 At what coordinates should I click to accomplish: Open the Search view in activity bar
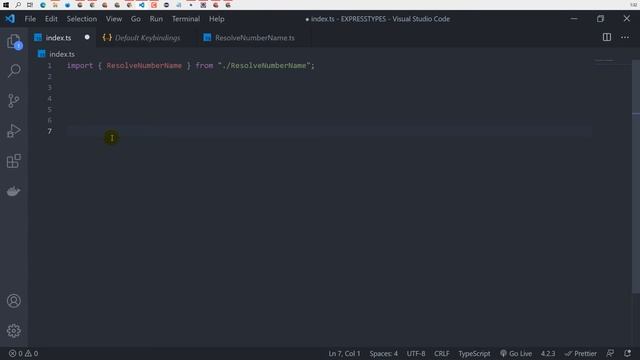[14, 71]
